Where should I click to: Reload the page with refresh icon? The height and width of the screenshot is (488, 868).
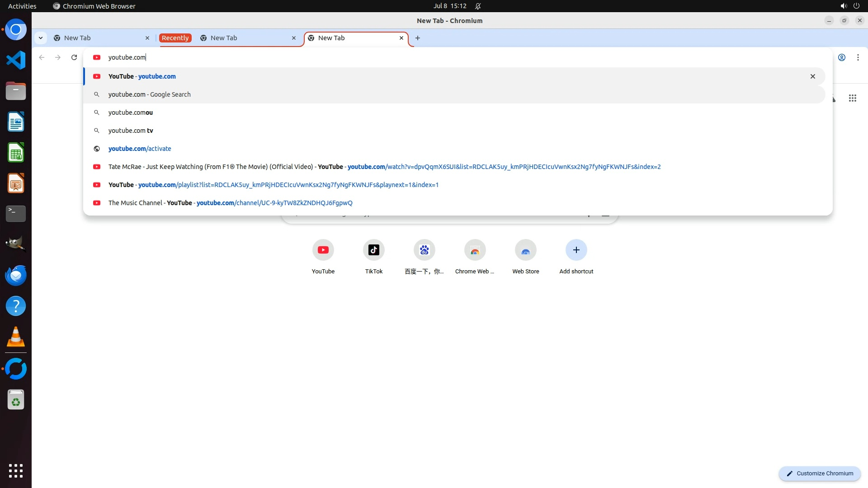[74, 57]
